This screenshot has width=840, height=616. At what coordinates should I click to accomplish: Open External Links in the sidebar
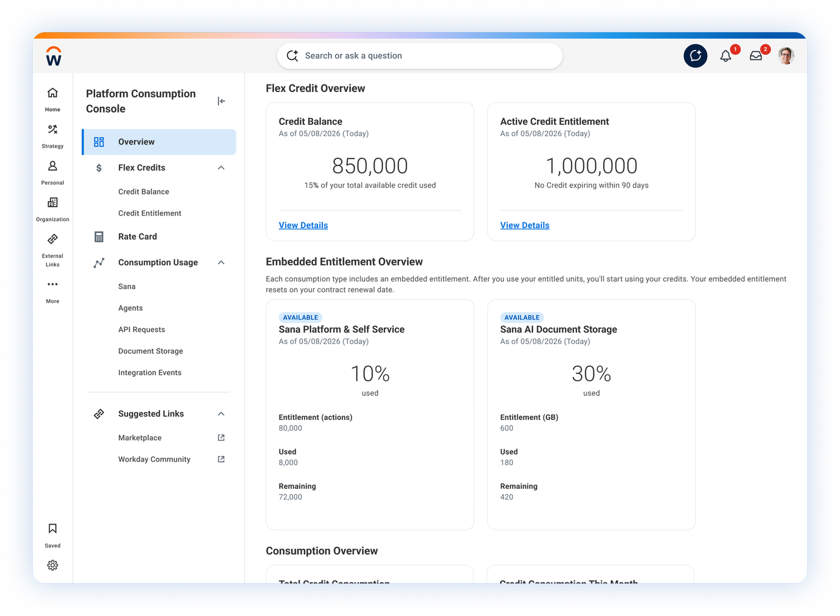pyautogui.click(x=53, y=250)
